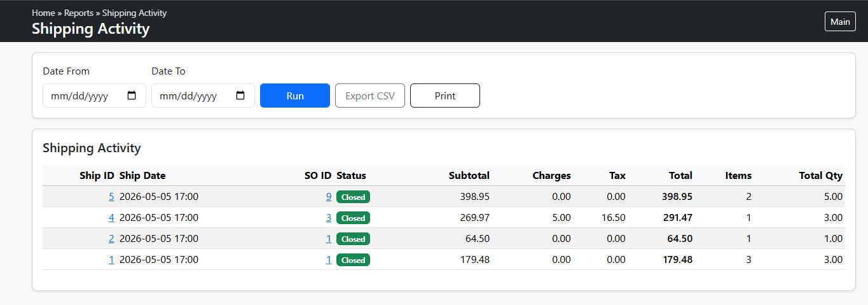Open sales order SO ID 3
This screenshot has width=868, height=305.
pos(329,217)
